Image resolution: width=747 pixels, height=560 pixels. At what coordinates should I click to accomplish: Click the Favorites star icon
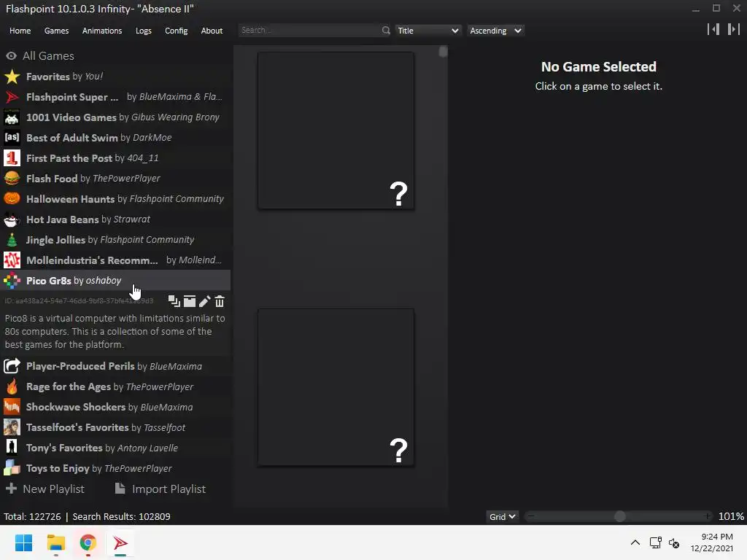point(12,77)
